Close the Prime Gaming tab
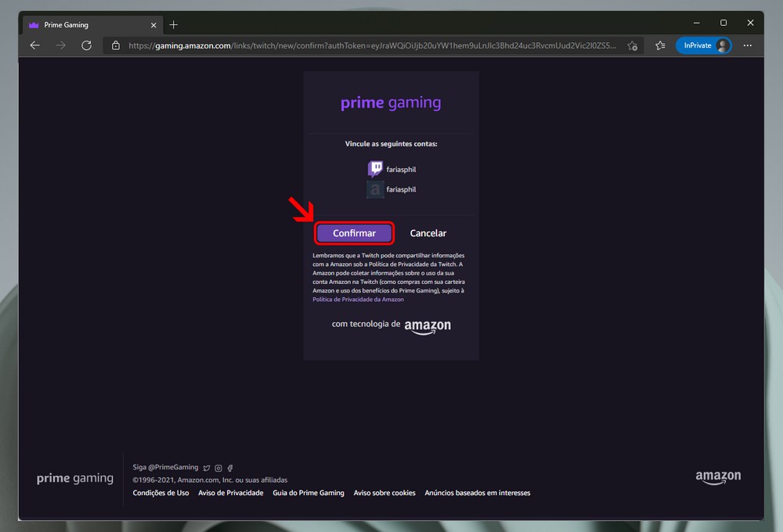The height and width of the screenshot is (532, 783). (153, 25)
